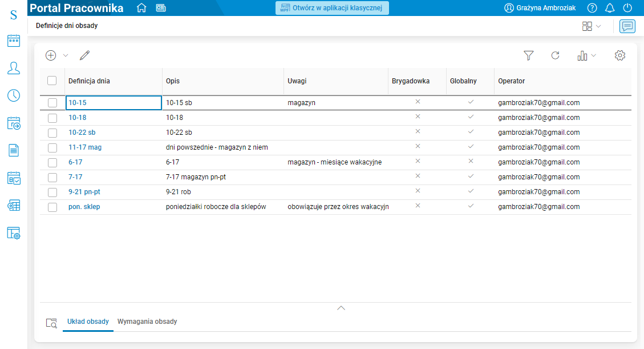Open grid settings gear icon
Viewport: 644px width, 349px height.
620,55
